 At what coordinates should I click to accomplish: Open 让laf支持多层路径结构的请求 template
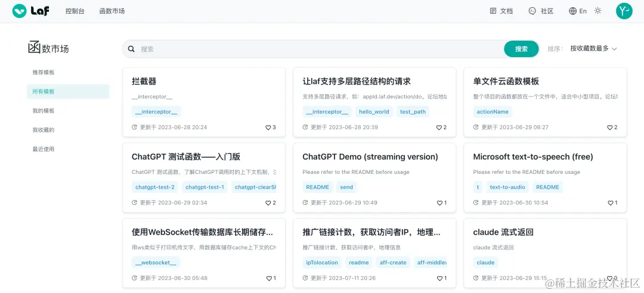click(x=357, y=81)
